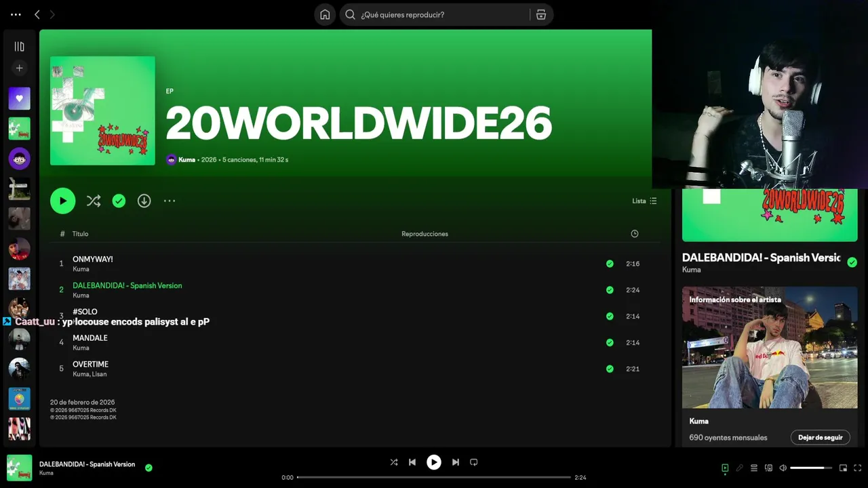Click the search magnifier icon
868x488 pixels.
(x=350, y=15)
